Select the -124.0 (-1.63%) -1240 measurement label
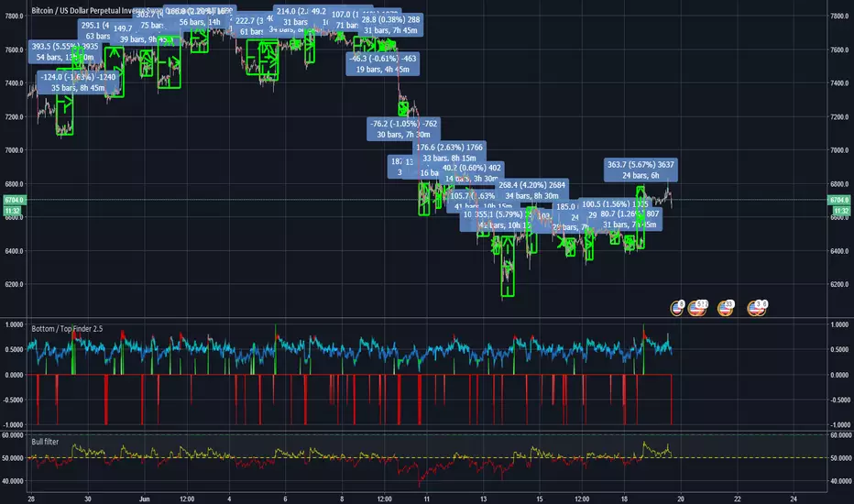The height and width of the screenshot is (504, 854). (x=78, y=82)
